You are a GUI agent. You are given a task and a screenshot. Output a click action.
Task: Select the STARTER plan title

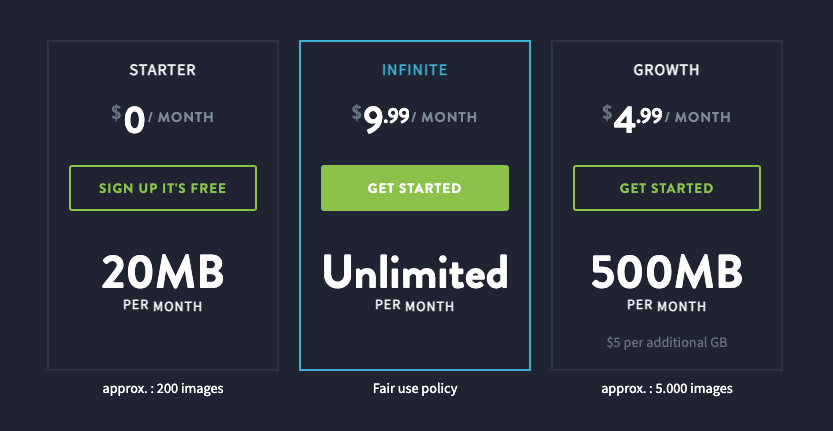pos(163,70)
